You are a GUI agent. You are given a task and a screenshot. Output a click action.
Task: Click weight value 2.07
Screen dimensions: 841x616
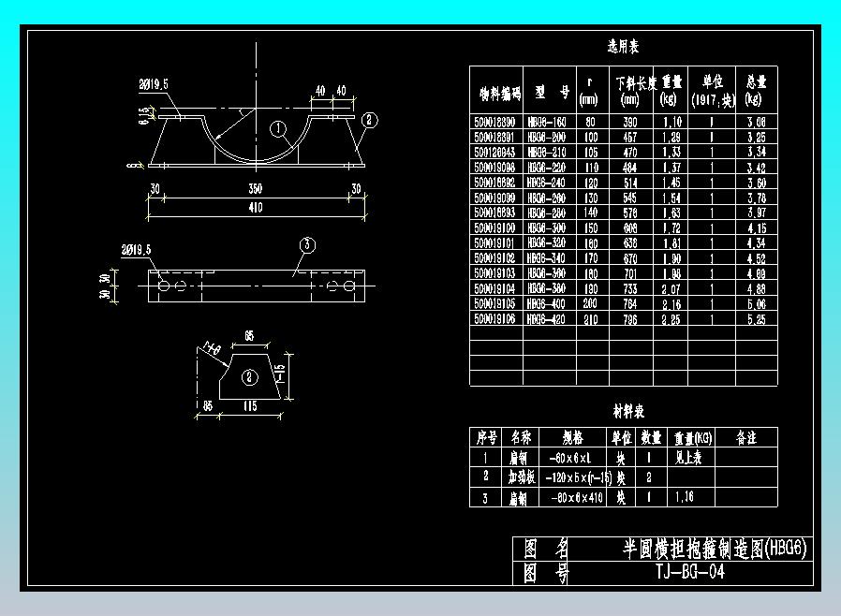pos(671,289)
